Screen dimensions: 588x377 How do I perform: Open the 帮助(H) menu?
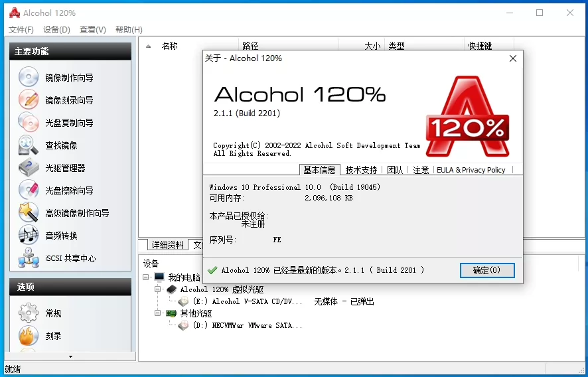point(129,30)
